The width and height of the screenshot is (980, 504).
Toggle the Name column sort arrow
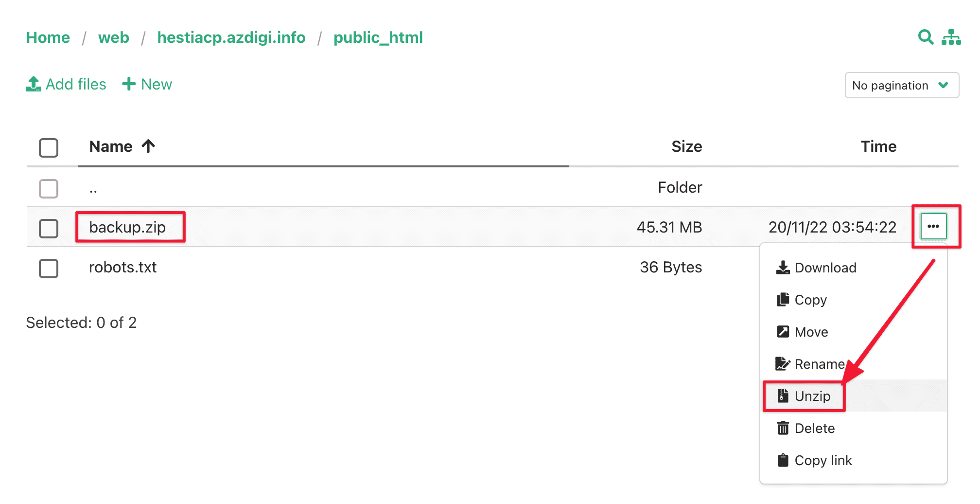147,146
